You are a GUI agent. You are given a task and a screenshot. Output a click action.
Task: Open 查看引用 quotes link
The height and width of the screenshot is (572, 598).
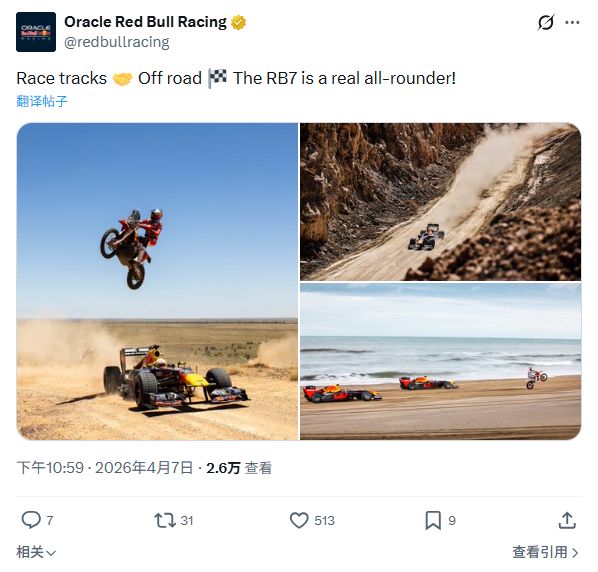tap(545, 552)
